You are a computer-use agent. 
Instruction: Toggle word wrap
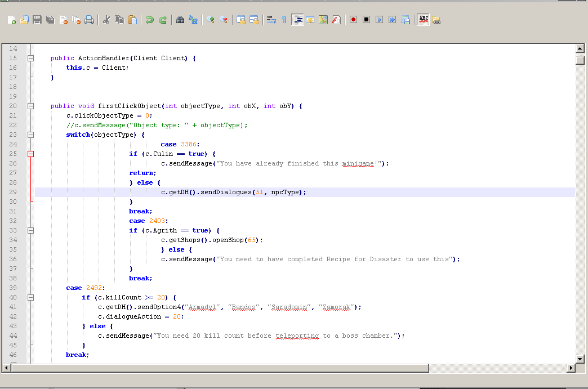point(271,20)
